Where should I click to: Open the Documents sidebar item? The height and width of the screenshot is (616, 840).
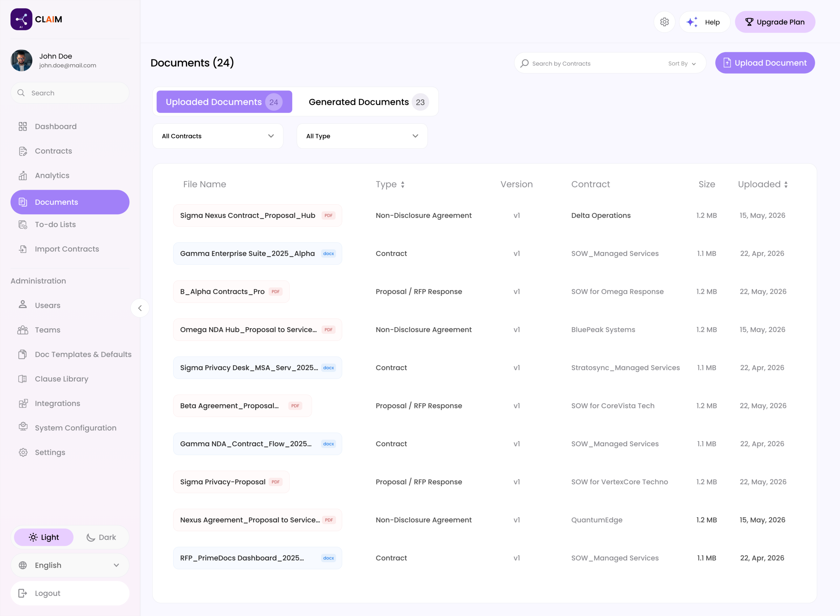click(x=70, y=202)
